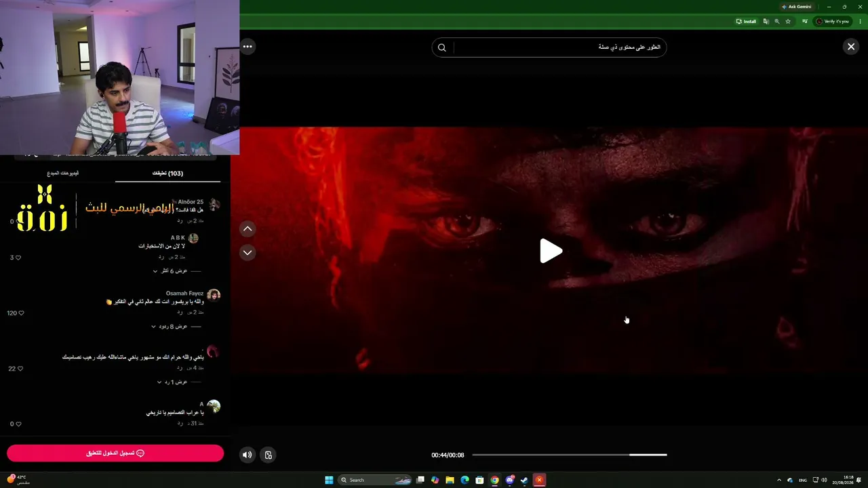Switch to Google Chrome on the taskbar
Image resolution: width=868 pixels, height=488 pixels.
(x=494, y=480)
